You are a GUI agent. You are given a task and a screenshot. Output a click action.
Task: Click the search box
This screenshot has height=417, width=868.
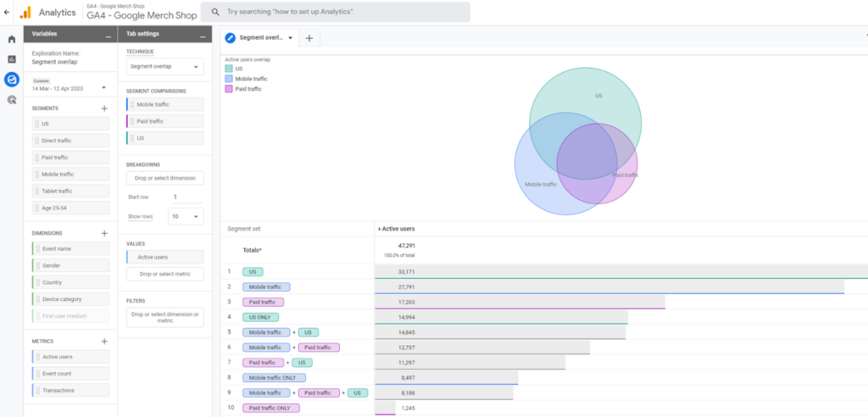tap(335, 12)
